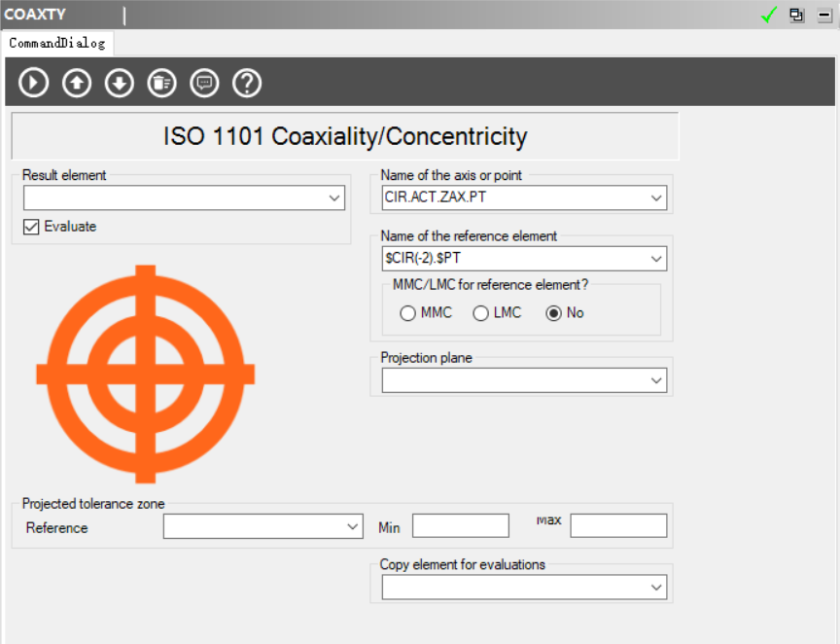Open the comment bubble icon
The image size is (840, 644).
pyautogui.click(x=204, y=83)
